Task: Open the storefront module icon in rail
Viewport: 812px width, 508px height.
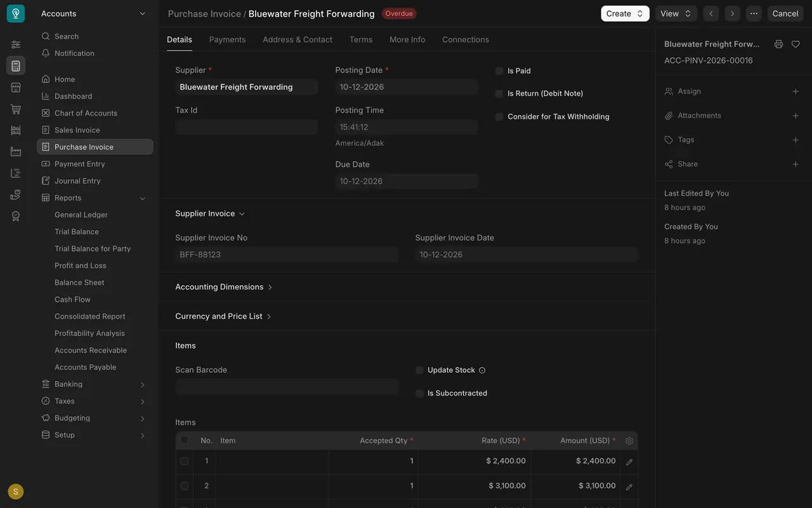Action: coord(16,87)
